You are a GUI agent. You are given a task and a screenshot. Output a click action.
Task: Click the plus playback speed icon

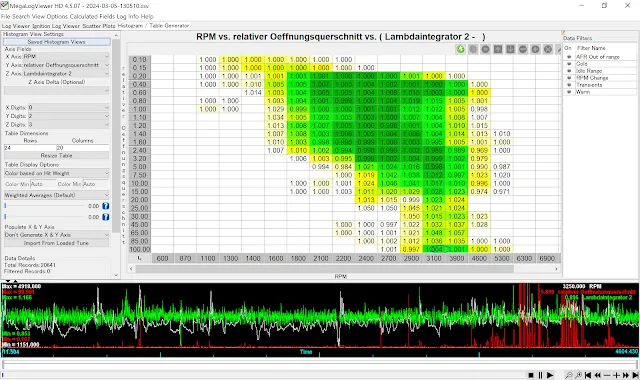[x=616, y=375]
